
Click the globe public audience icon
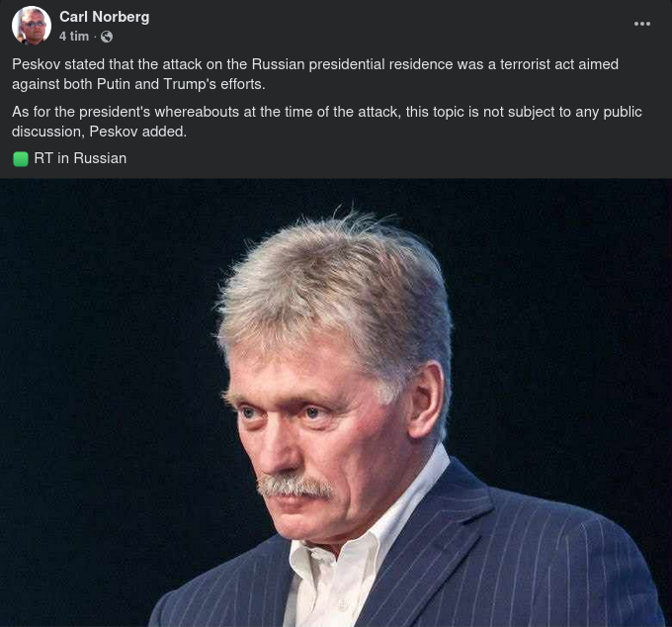pos(107,37)
